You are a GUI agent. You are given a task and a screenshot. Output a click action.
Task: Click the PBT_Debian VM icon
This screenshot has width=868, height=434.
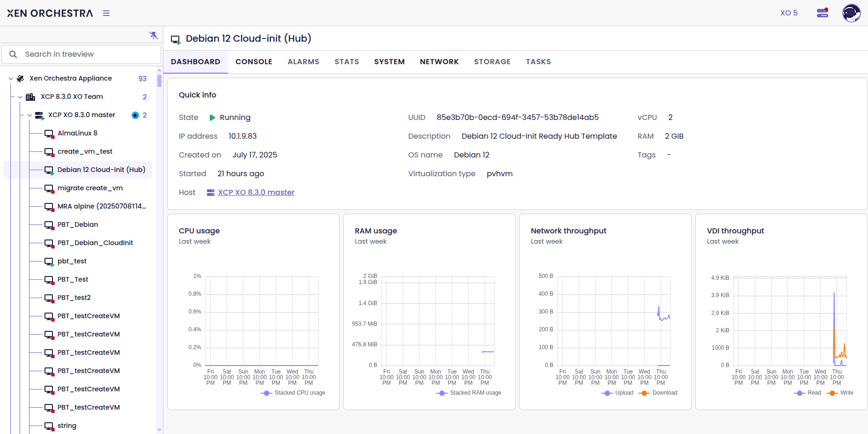click(49, 225)
